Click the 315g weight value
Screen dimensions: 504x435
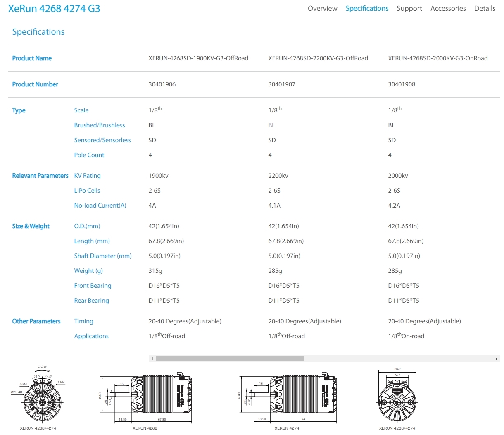pyautogui.click(x=156, y=271)
